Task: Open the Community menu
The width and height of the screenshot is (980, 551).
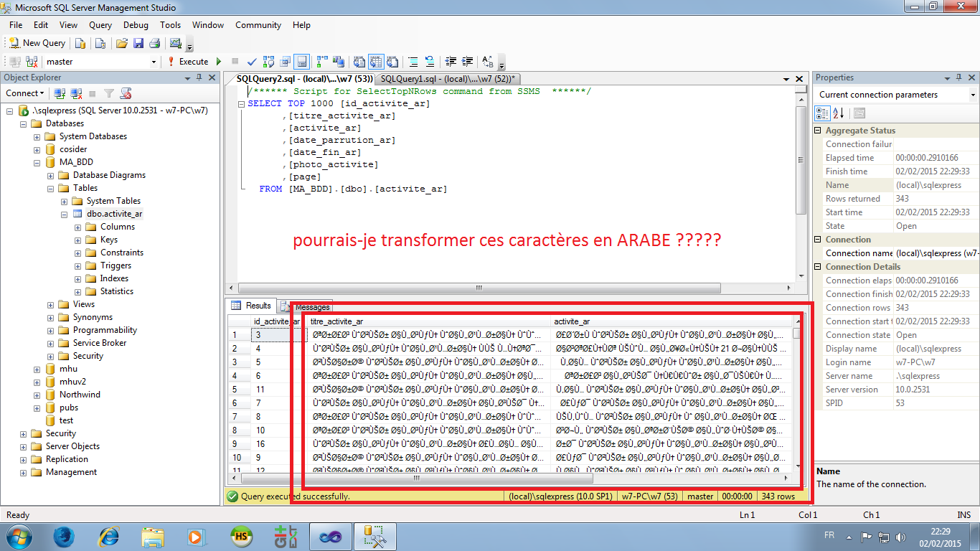Action: point(258,24)
